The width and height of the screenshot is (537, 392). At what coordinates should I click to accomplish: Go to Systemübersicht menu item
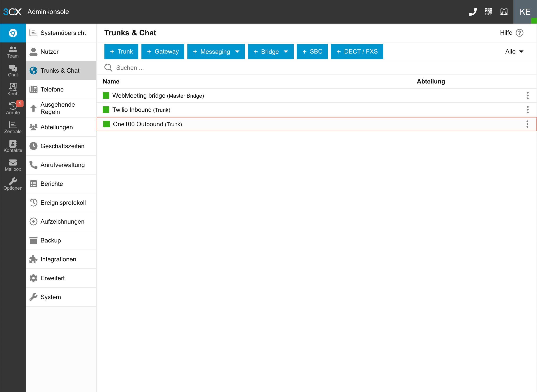[61, 33]
